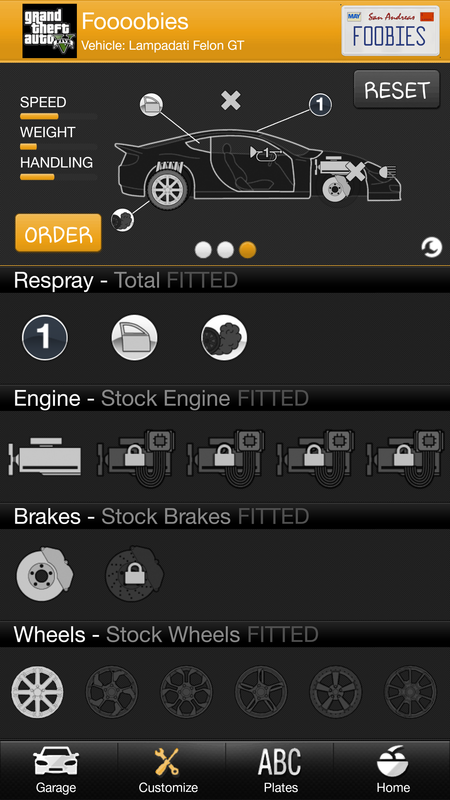Open the Garage tab

point(56,770)
